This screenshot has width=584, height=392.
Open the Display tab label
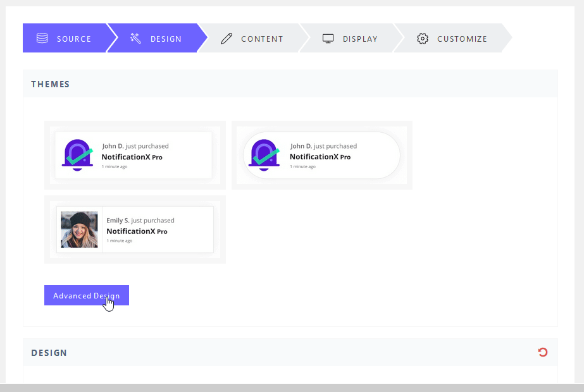pos(360,39)
